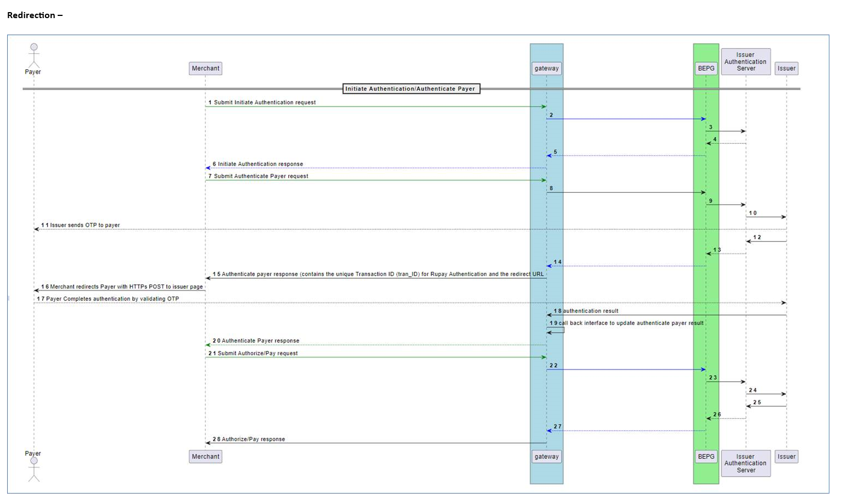The height and width of the screenshot is (504, 847).
Task: Click the 'Authorize/Pay response' message label
Action: [x=249, y=439]
